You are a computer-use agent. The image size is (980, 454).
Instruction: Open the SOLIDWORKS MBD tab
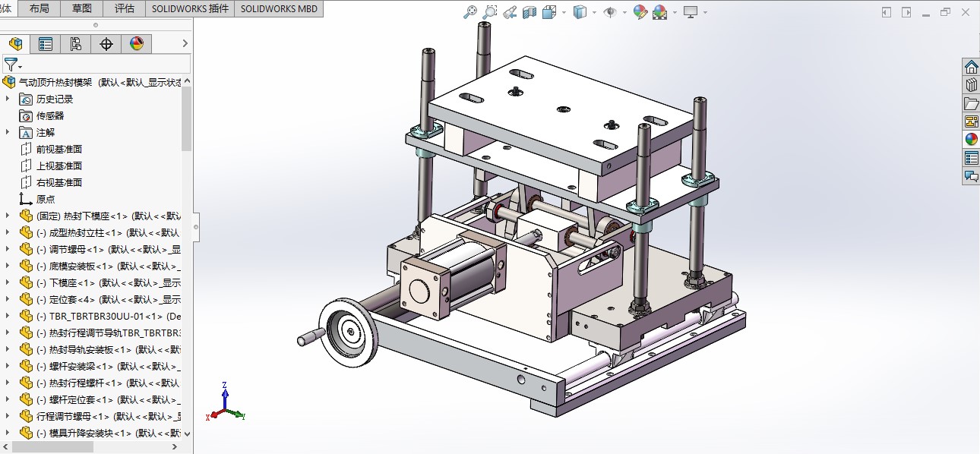280,9
